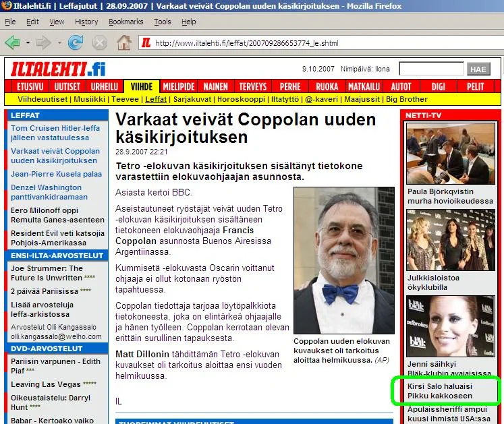Image resolution: width=504 pixels, height=424 pixels.
Task: Open the Forward button history dropdown arrow
Action: (x=58, y=43)
